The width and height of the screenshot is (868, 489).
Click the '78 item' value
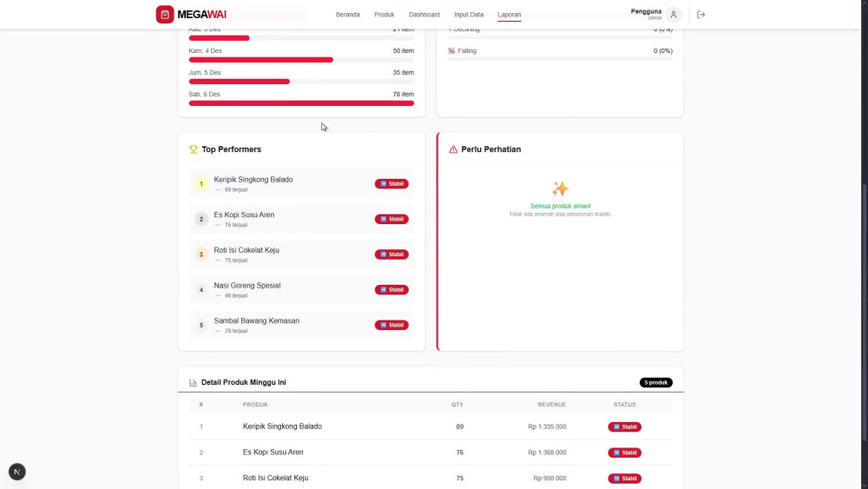pyautogui.click(x=403, y=94)
